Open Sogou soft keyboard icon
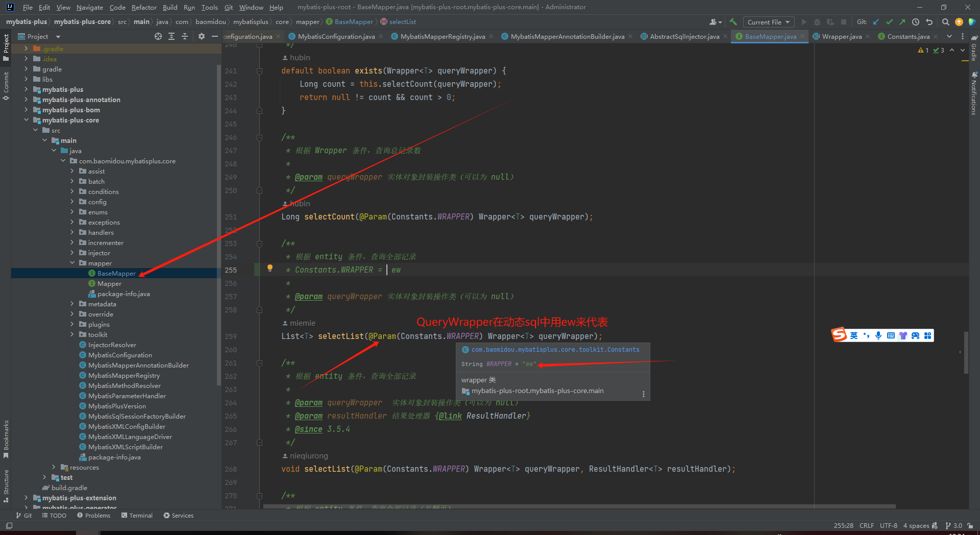 point(891,335)
